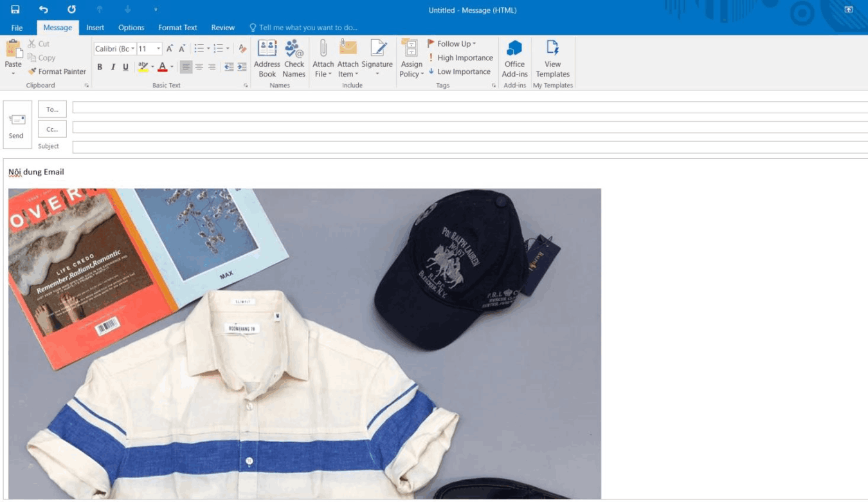The image size is (868, 502).
Task: Select the embedded shirt and cap image
Action: click(305, 344)
